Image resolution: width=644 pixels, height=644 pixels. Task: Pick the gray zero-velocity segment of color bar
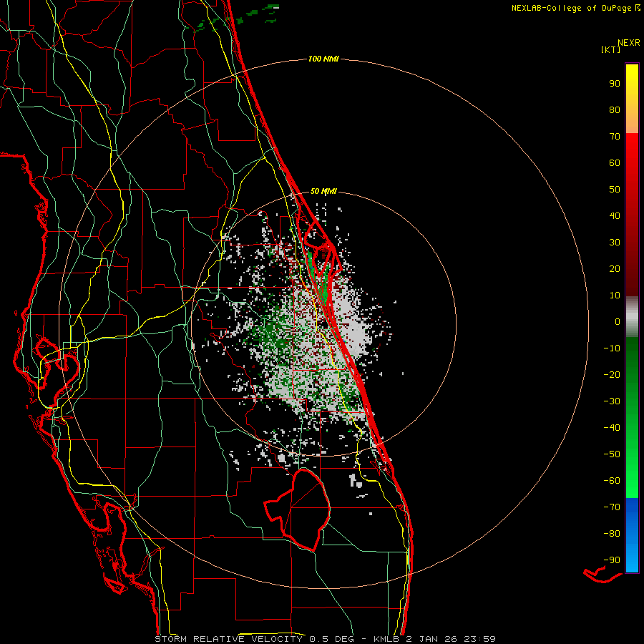[632, 316]
